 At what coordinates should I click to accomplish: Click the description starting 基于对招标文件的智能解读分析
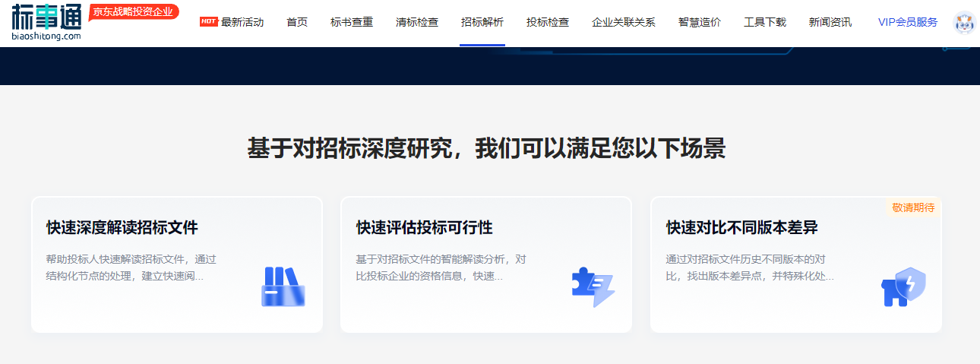point(441,267)
